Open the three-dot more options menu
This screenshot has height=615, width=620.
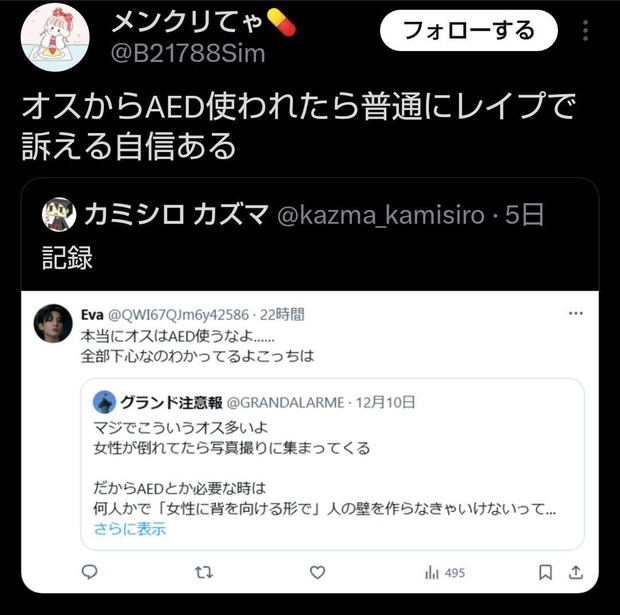[x=586, y=30]
